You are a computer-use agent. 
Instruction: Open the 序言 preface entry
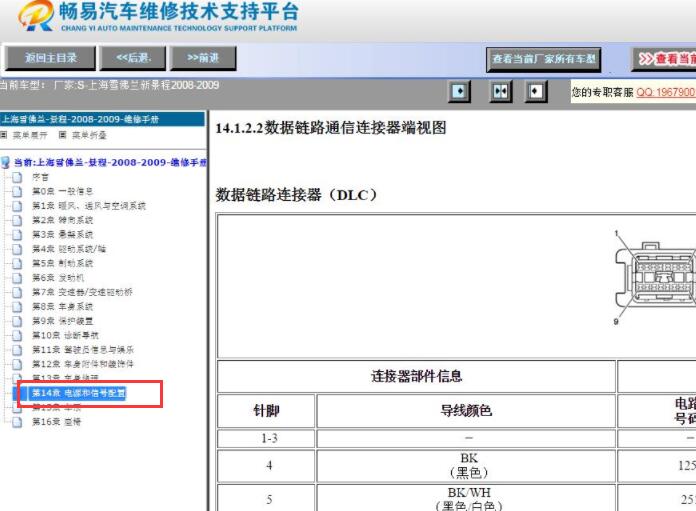click(40, 177)
